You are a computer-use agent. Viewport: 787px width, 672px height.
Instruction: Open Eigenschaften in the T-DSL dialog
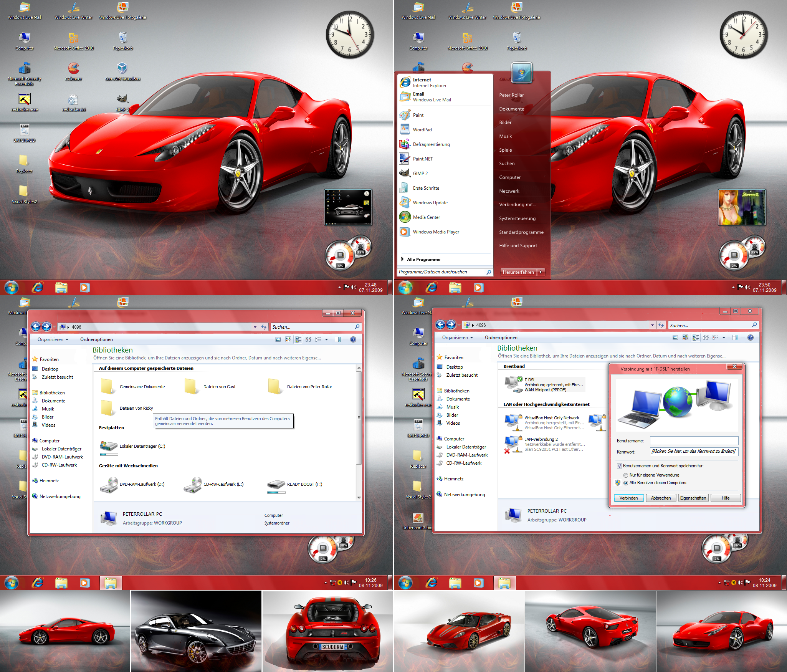point(693,498)
